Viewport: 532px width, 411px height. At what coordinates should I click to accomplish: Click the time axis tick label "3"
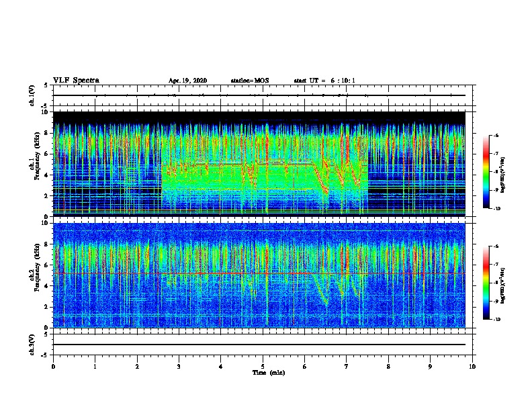coord(179,367)
